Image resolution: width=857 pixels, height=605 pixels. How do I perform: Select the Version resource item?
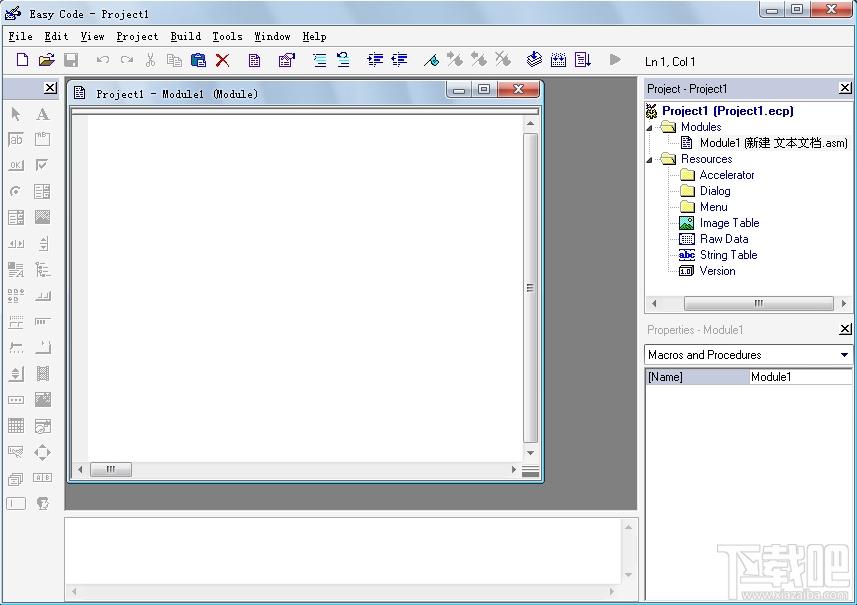717,271
